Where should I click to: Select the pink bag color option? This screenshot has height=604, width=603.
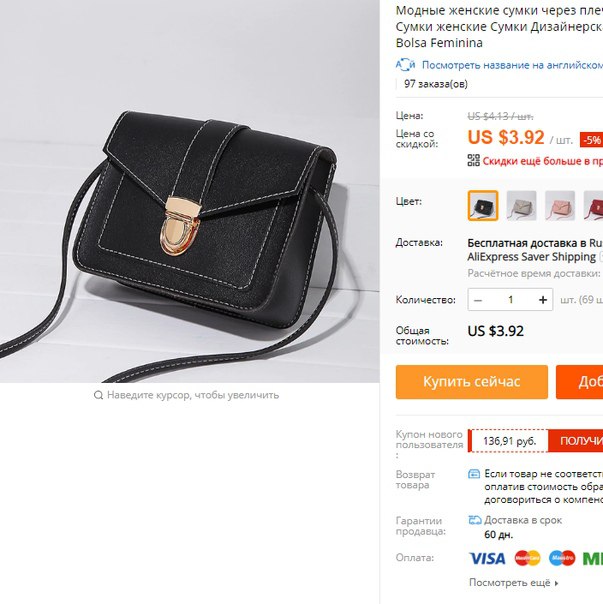pos(560,205)
